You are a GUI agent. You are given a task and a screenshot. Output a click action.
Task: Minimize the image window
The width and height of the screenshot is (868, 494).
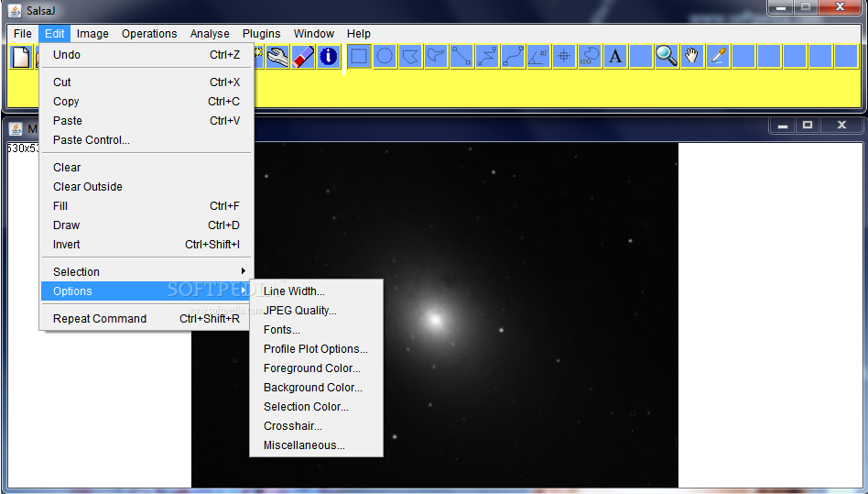coord(782,126)
